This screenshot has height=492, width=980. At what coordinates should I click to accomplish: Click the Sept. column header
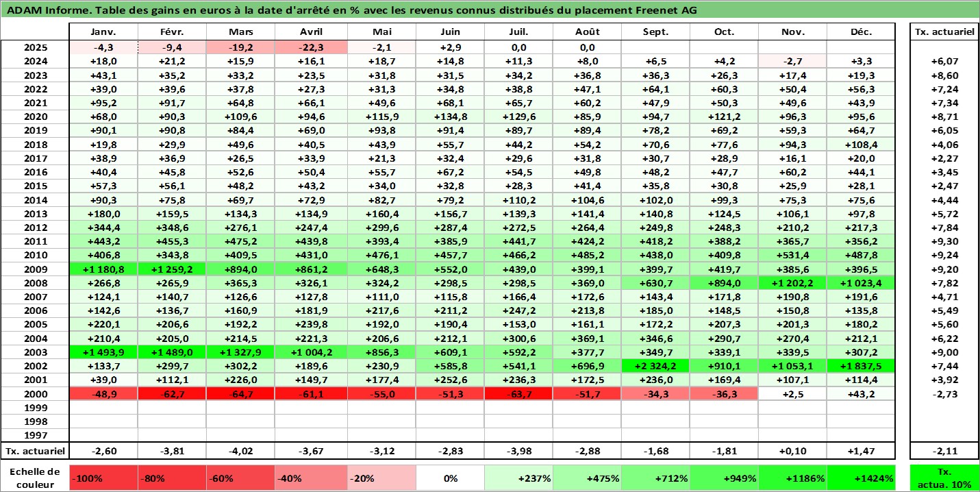(x=655, y=32)
